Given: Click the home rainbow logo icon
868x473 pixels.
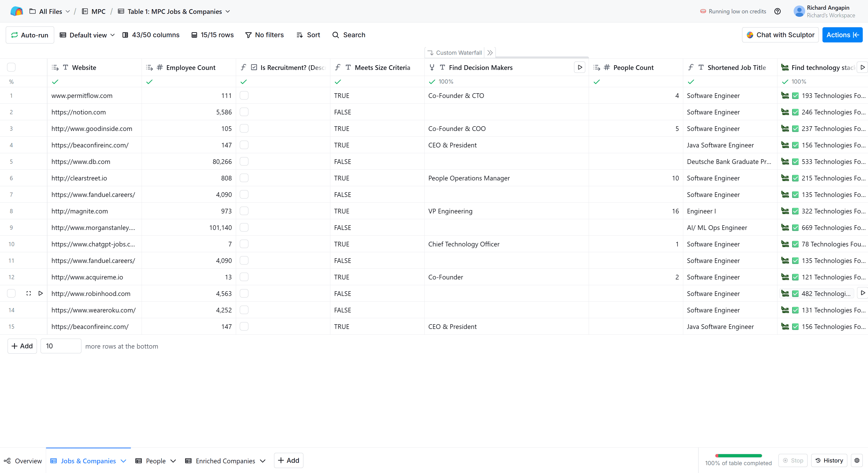Looking at the screenshot, I should point(16,12).
